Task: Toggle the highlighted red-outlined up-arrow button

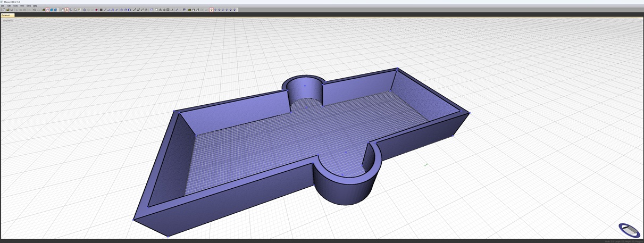Action: click(211, 10)
